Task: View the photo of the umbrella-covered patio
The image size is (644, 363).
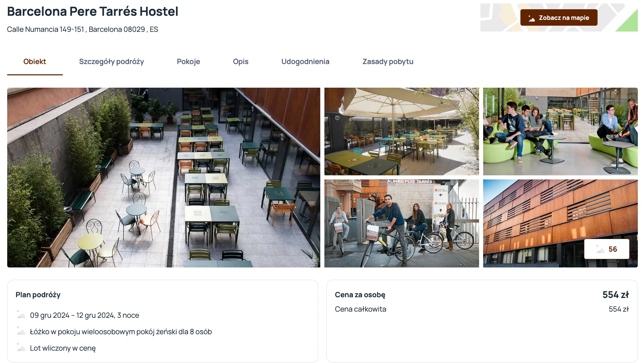Action: click(402, 132)
